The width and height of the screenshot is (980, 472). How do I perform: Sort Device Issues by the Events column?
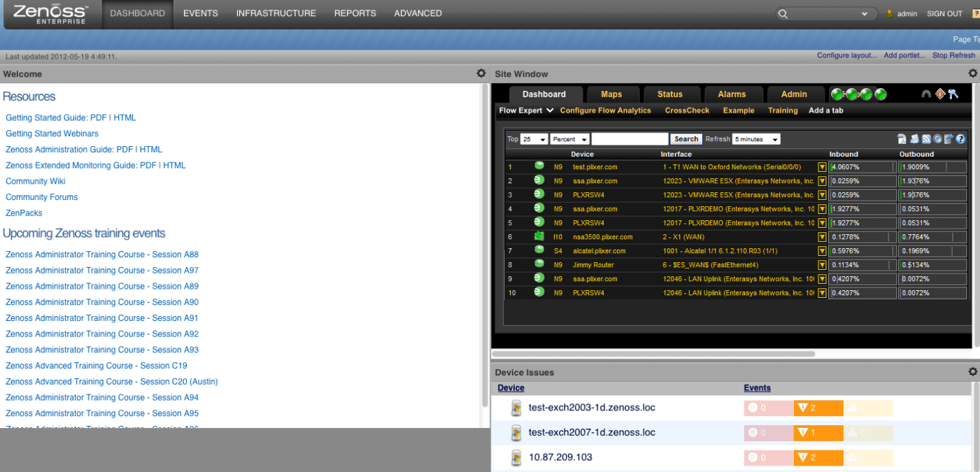pyautogui.click(x=757, y=388)
